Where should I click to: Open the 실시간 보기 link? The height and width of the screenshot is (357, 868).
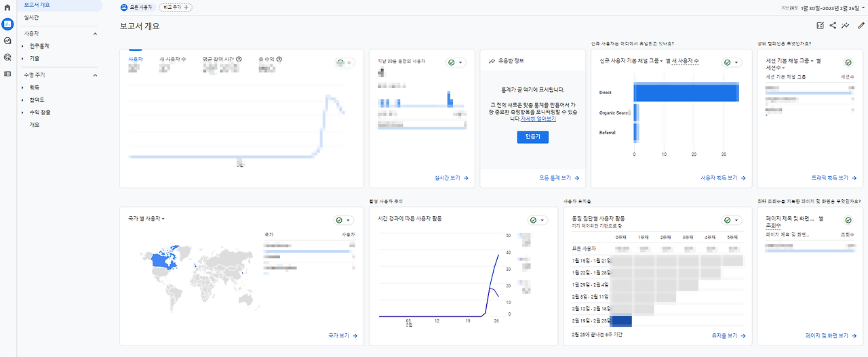coord(451,178)
